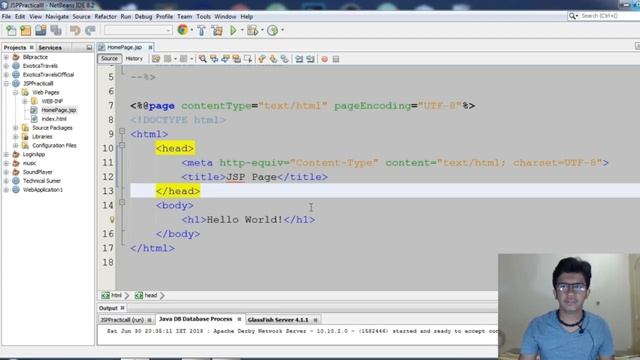Click Previous Bookmark editor icon
640x360 pixels.
[262, 59]
